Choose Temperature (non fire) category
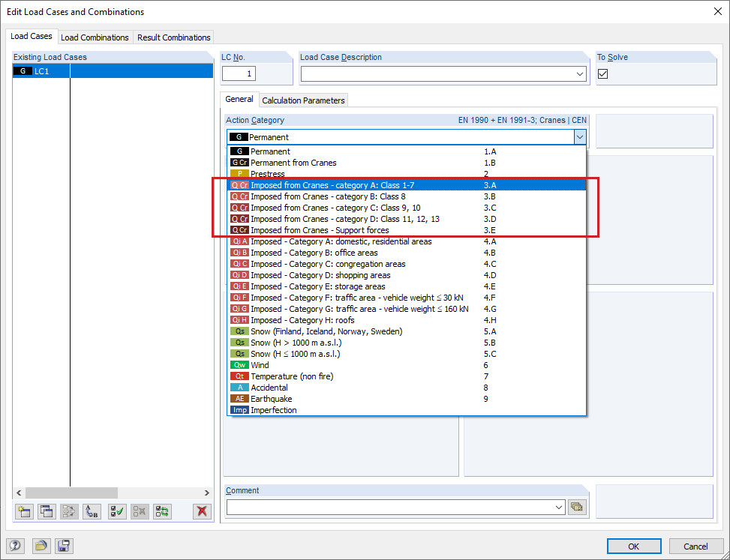Viewport: 730px width, 560px height. (x=407, y=376)
